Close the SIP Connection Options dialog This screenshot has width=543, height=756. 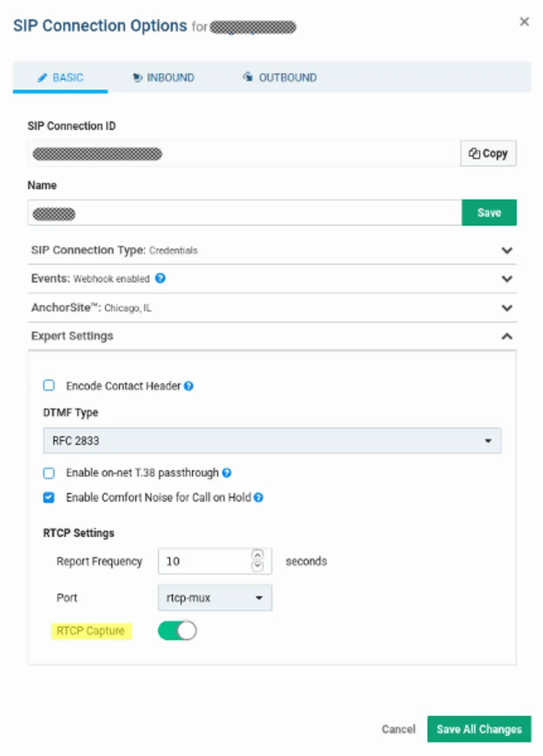524,22
